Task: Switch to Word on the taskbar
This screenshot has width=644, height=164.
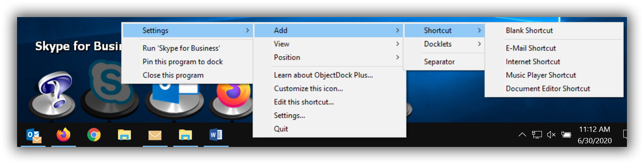Action: coord(216,135)
